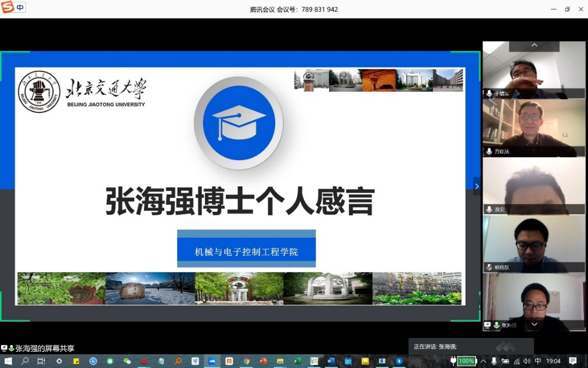
Task: Toggle Chinese input mode in Sogou bar
Action: (20, 8)
